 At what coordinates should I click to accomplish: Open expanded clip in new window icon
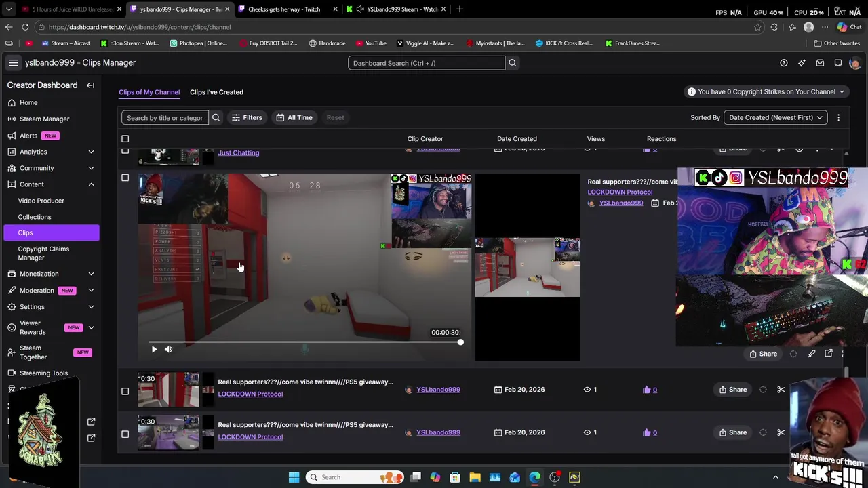[829, 354]
